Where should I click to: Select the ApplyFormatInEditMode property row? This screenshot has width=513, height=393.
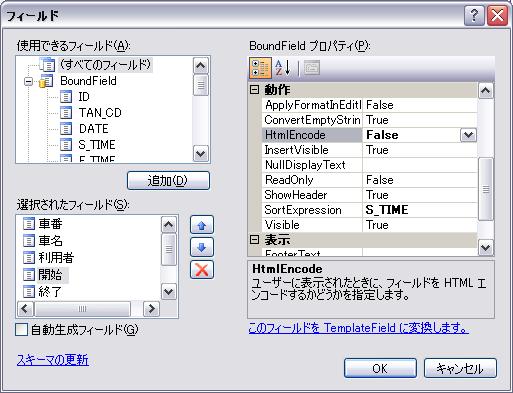[369, 105]
